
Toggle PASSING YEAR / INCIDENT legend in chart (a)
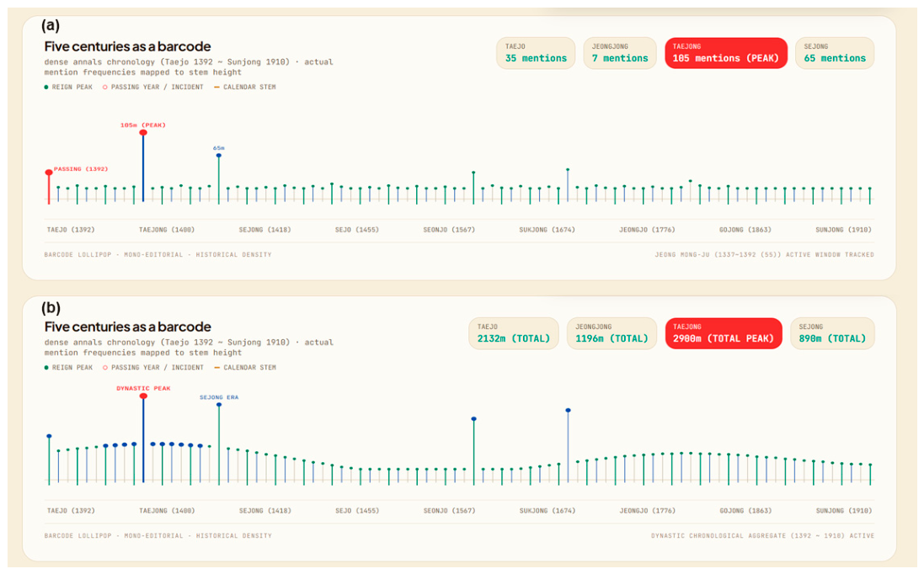tap(153, 88)
